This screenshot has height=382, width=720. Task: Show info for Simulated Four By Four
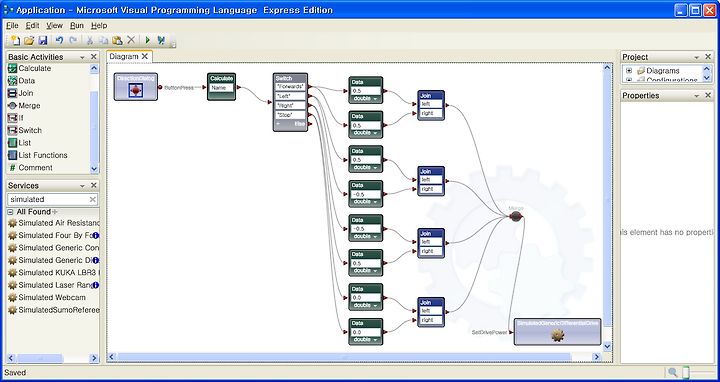tap(96, 235)
